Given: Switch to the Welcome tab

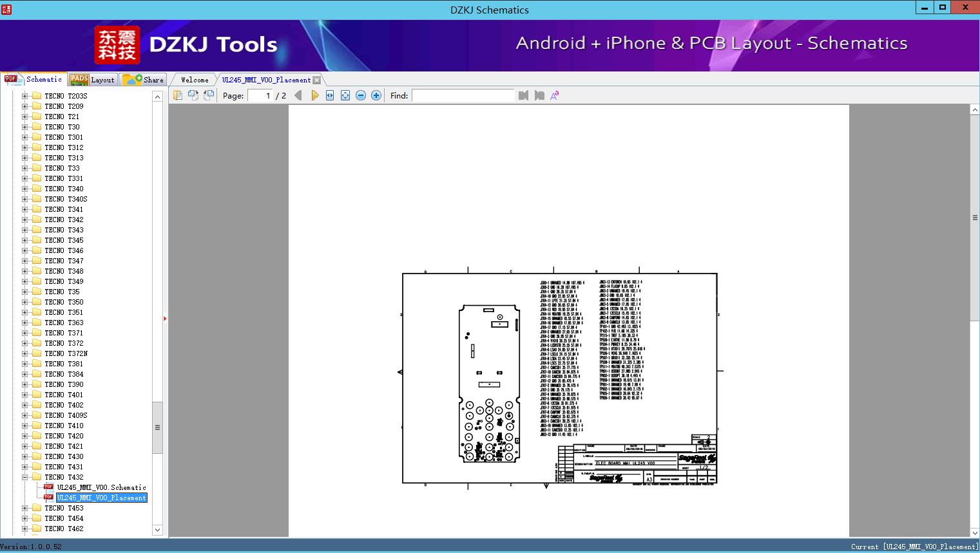Looking at the screenshot, I should coord(195,80).
